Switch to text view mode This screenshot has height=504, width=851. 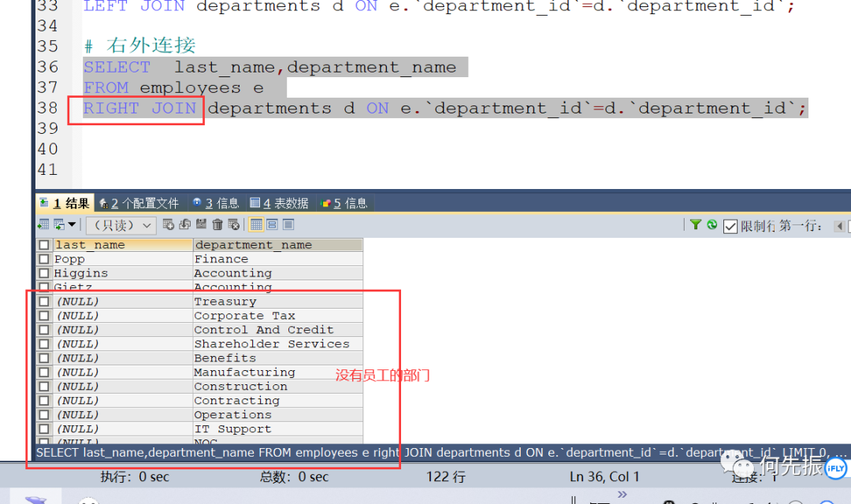pyautogui.click(x=288, y=224)
